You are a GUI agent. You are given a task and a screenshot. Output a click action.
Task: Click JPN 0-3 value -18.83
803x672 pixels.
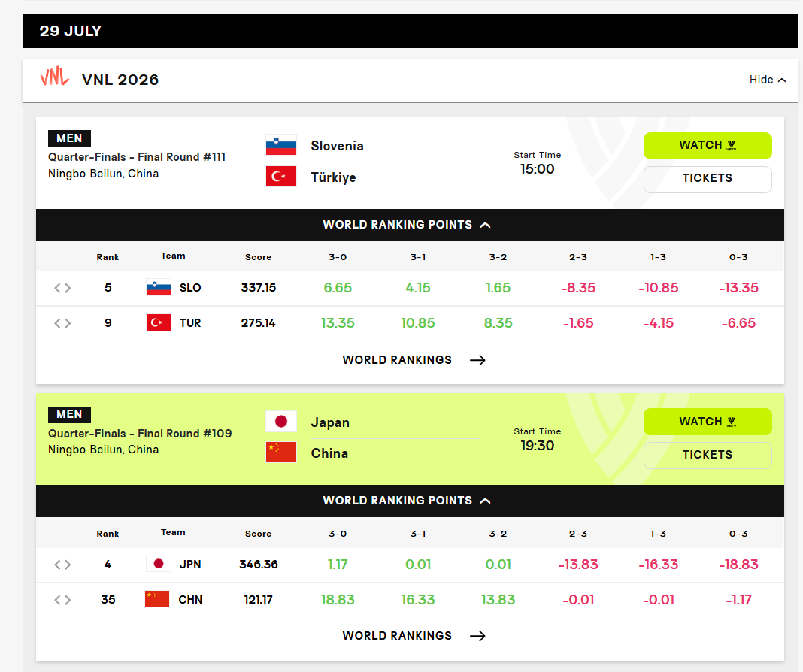(738, 564)
